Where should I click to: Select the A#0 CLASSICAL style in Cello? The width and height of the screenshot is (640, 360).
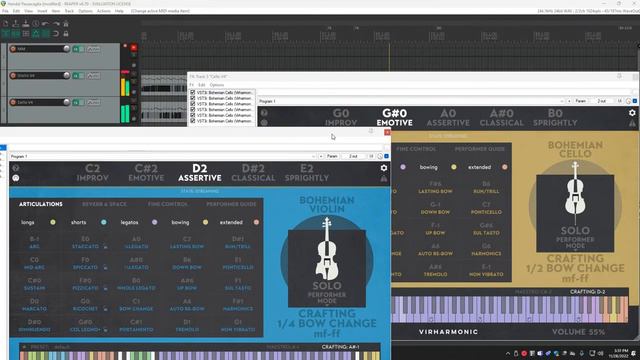(x=502, y=118)
